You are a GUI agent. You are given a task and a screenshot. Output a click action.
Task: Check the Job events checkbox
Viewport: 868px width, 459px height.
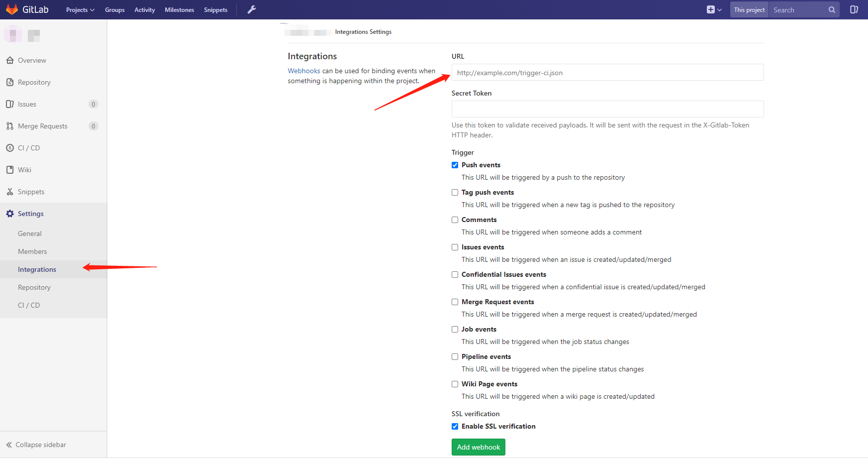[x=455, y=330]
